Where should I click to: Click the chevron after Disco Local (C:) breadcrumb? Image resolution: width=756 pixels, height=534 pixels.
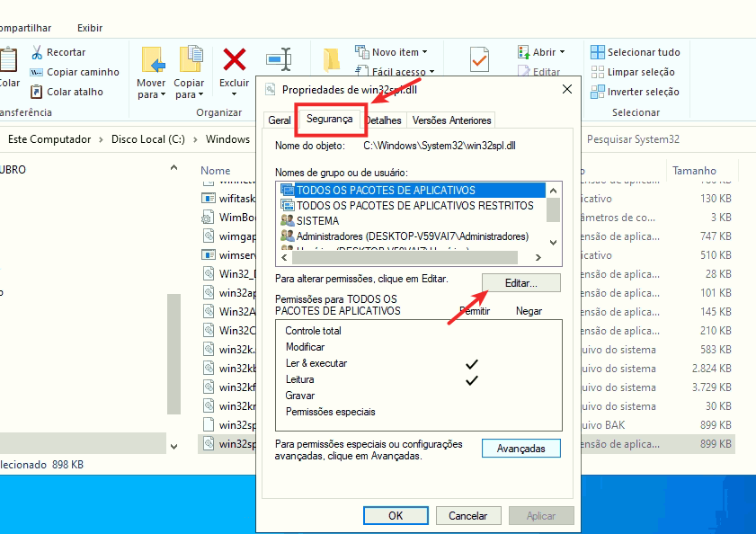point(195,139)
